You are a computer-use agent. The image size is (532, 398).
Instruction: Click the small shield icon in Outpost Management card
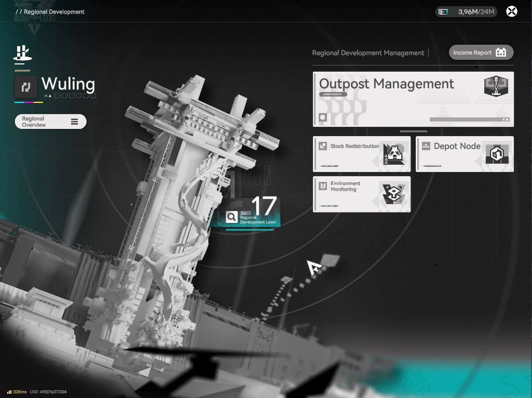click(x=323, y=117)
